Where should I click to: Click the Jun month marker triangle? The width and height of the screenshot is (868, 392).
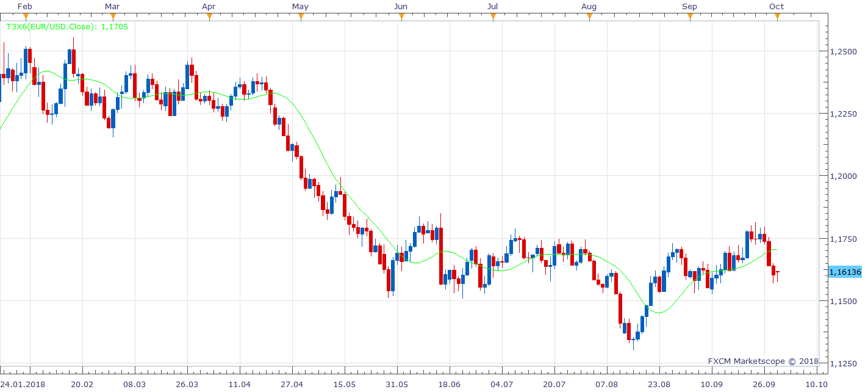(x=401, y=17)
